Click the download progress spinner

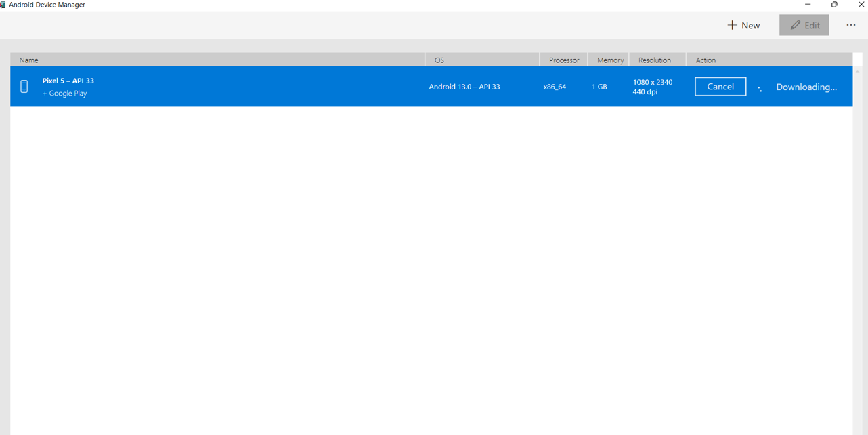coord(760,88)
